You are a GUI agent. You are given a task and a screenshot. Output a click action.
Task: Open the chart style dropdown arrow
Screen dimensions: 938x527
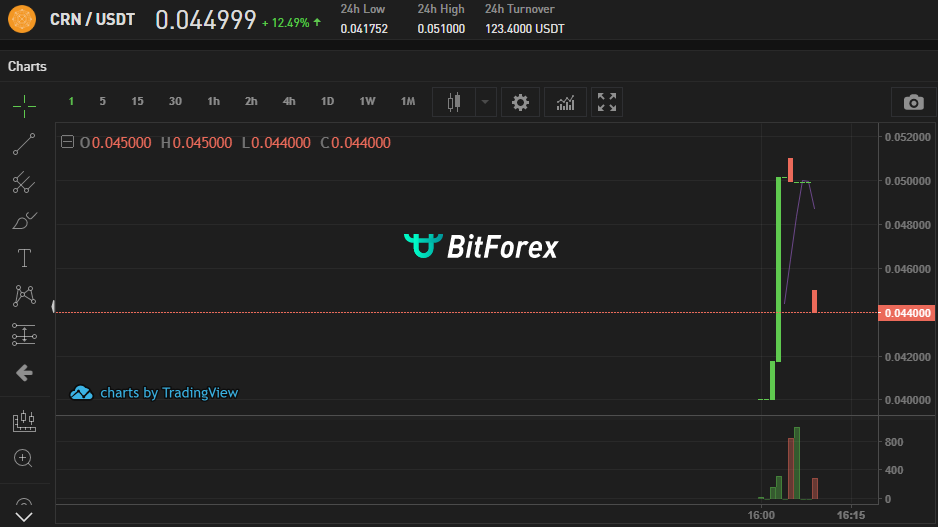click(485, 102)
